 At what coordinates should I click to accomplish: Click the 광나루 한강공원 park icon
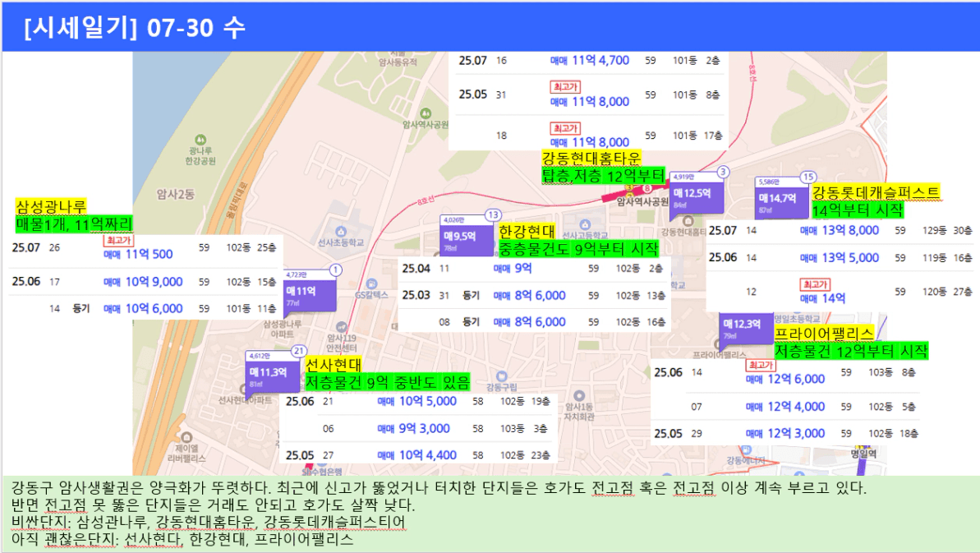click(x=200, y=140)
